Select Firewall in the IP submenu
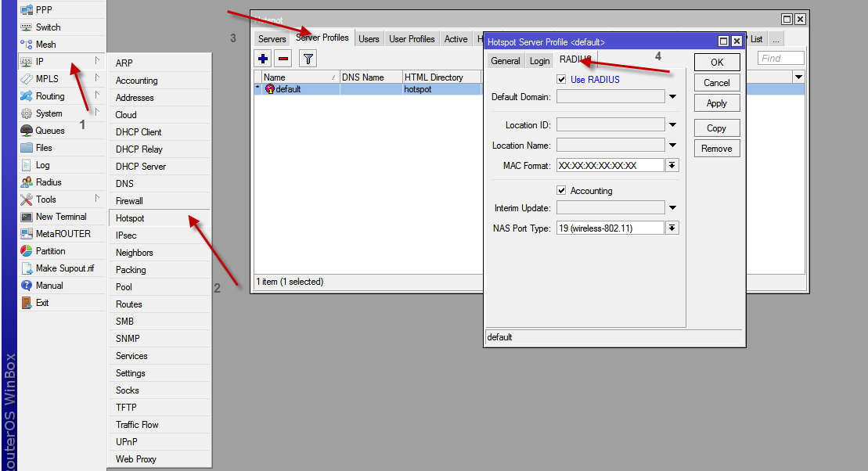 [160, 201]
